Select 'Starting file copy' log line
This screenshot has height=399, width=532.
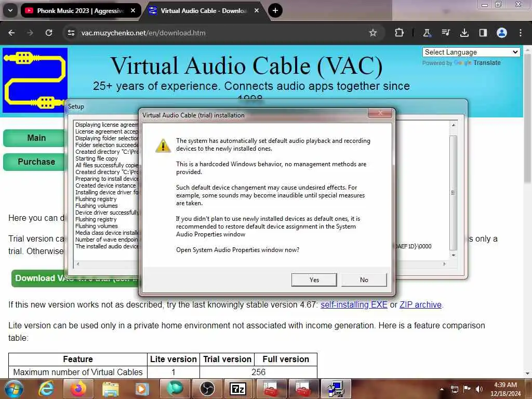click(96, 158)
